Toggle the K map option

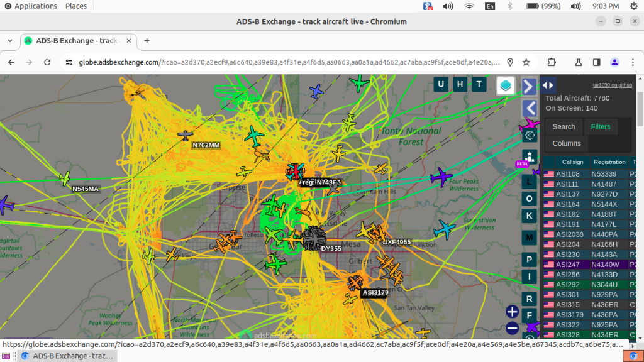click(529, 216)
